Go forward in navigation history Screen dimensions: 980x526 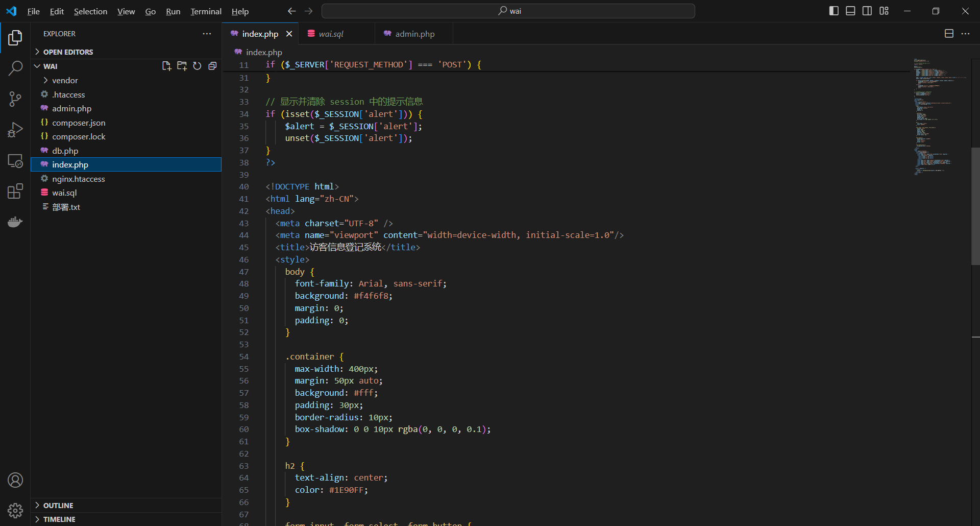click(309, 11)
